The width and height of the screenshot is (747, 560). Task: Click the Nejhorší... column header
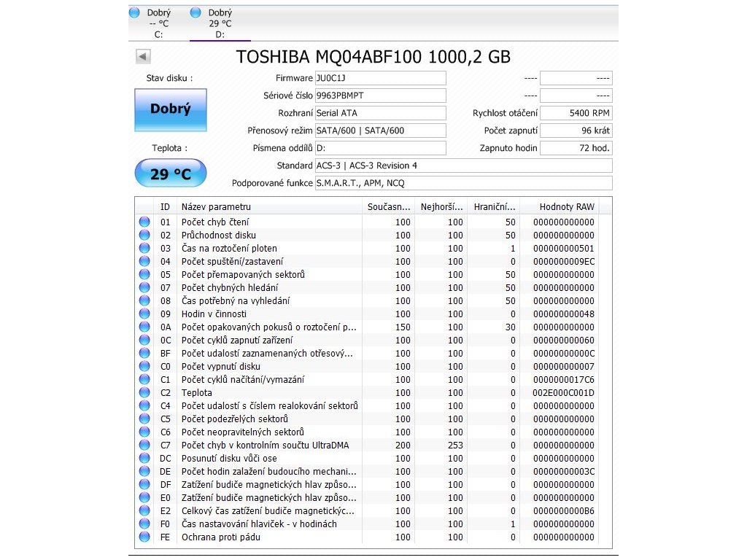[x=441, y=207]
